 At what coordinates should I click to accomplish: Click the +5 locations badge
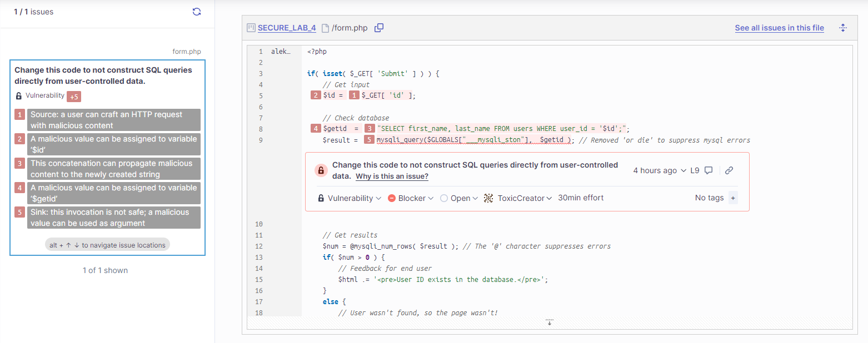(x=74, y=97)
